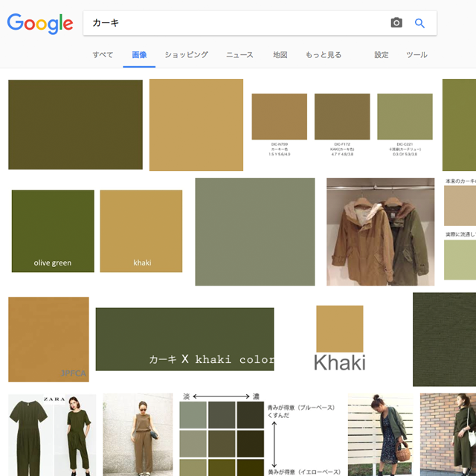
Task: Open the 設定 settings menu
Action: (382, 55)
